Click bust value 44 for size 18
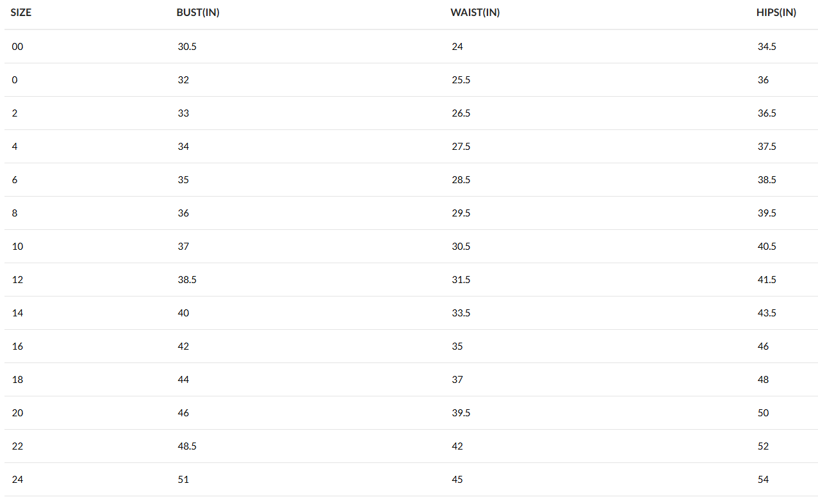Viewport: 818px width, 504px height. [x=183, y=380]
